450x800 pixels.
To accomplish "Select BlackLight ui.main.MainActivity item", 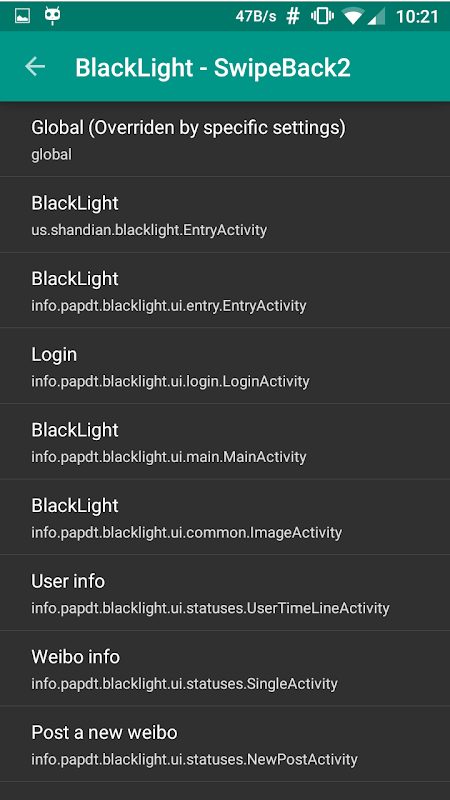I will pyautogui.click(x=225, y=441).
